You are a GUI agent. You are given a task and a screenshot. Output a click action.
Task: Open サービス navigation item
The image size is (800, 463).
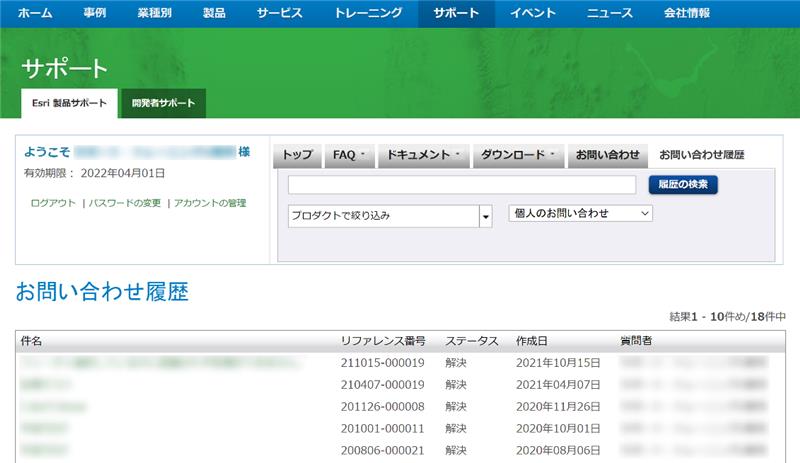coord(280,13)
